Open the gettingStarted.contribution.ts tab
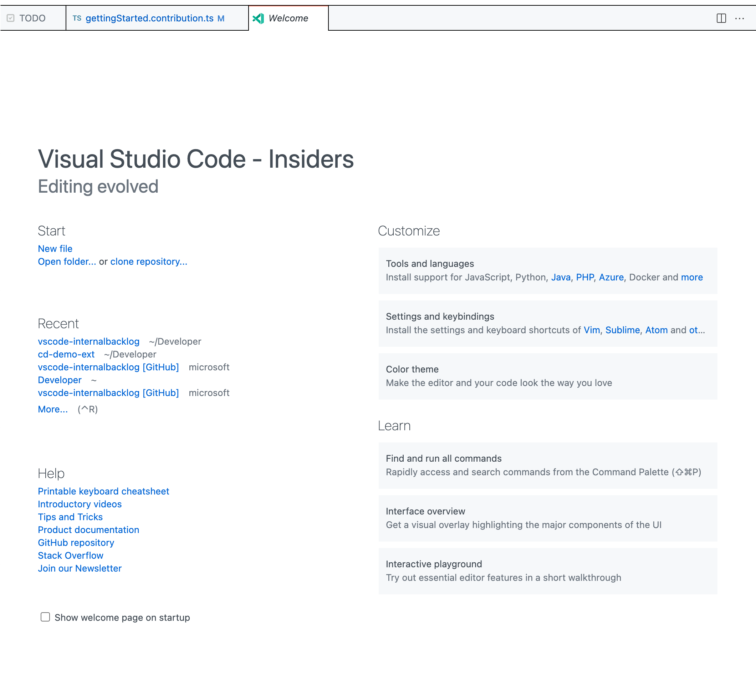The height and width of the screenshot is (700, 756). pyautogui.click(x=151, y=18)
